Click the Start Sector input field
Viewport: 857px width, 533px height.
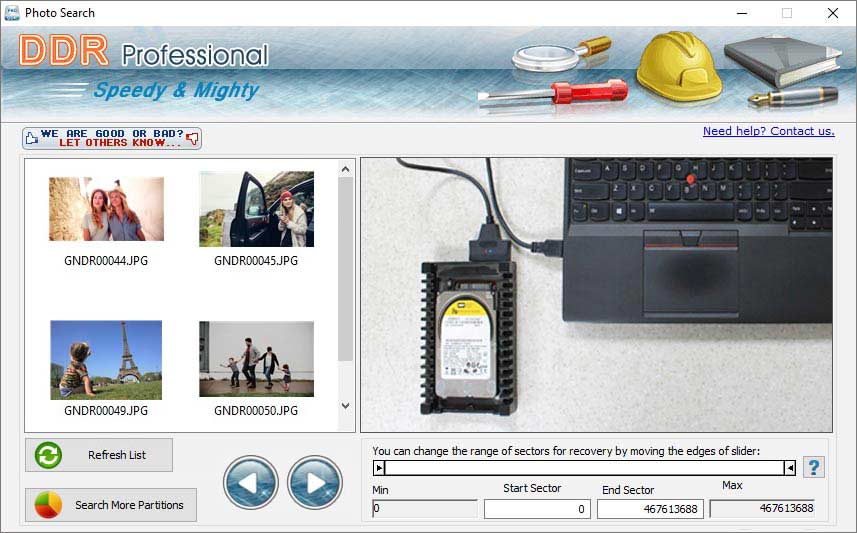coord(537,509)
